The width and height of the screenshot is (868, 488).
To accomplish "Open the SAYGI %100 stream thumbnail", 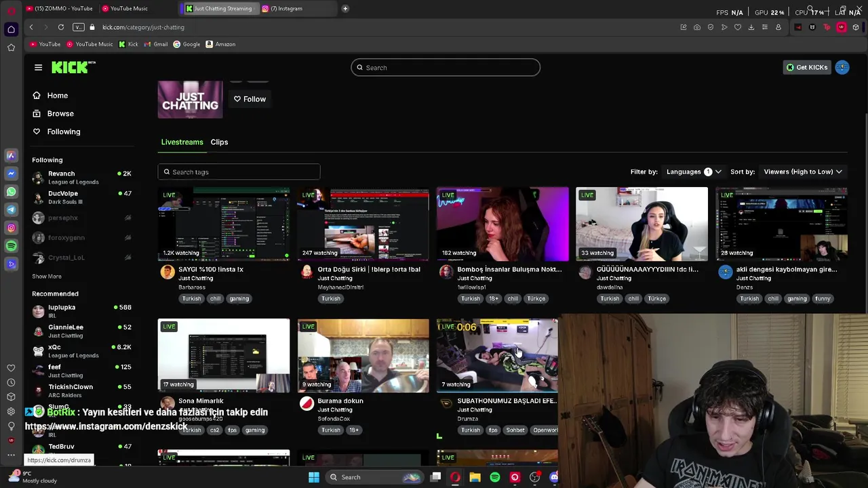I will point(224,224).
